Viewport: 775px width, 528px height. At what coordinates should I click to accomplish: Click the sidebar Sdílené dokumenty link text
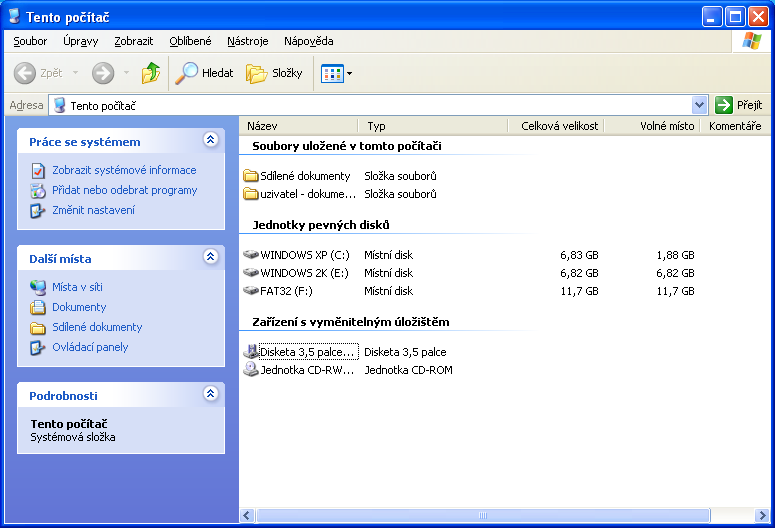point(97,327)
